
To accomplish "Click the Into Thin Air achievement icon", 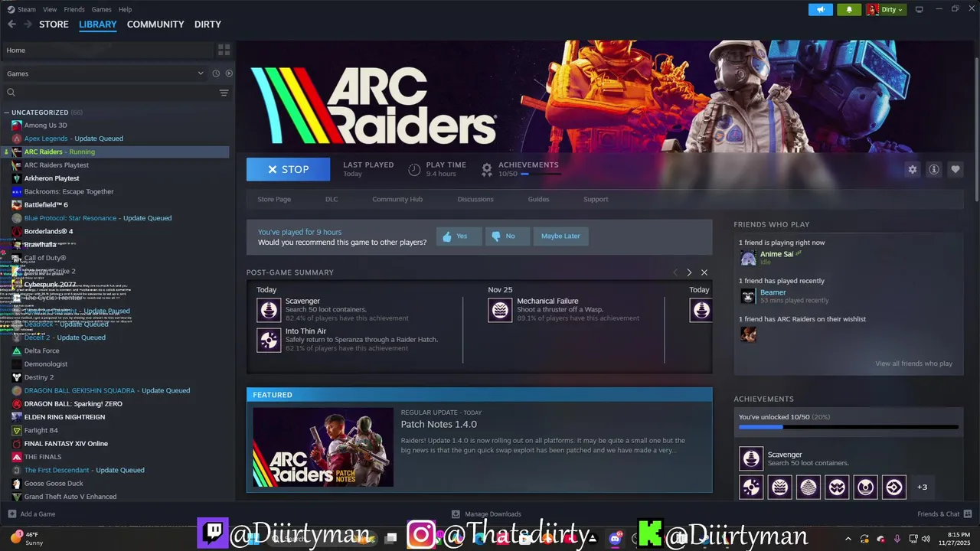I will tap(269, 340).
